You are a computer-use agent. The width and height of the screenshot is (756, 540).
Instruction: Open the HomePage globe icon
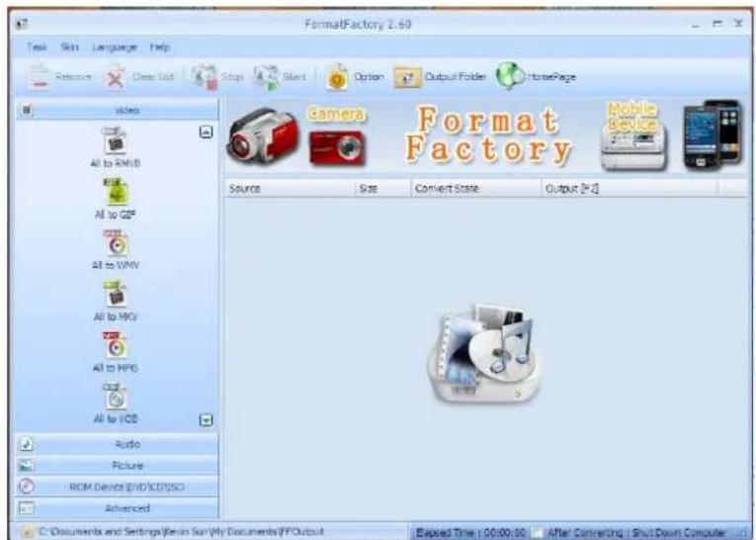click(510, 76)
